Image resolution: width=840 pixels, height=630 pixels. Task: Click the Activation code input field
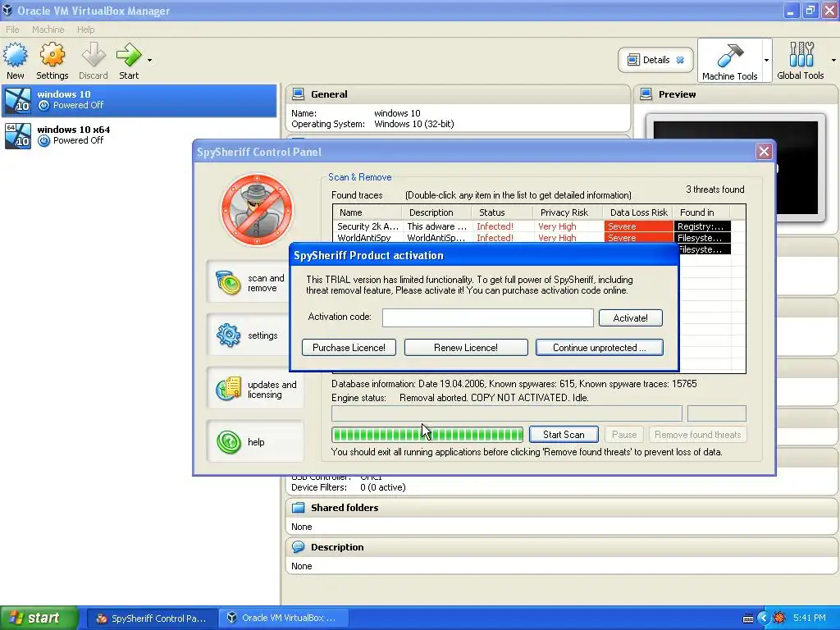point(487,317)
